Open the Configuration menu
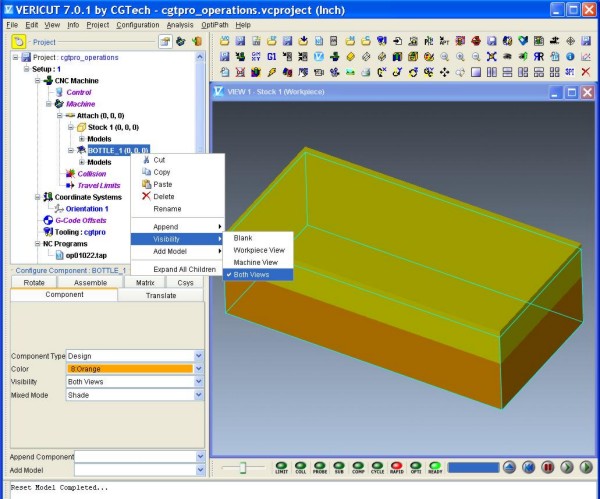 pos(138,25)
